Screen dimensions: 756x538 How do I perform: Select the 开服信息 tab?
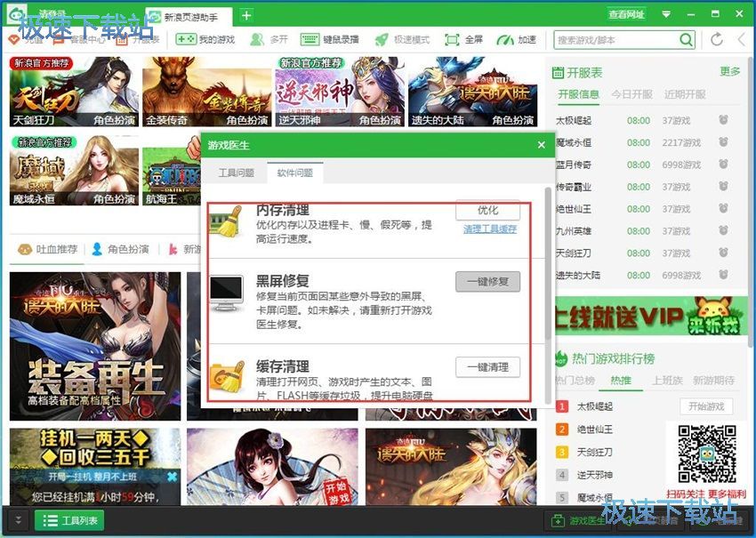pos(578,94)
